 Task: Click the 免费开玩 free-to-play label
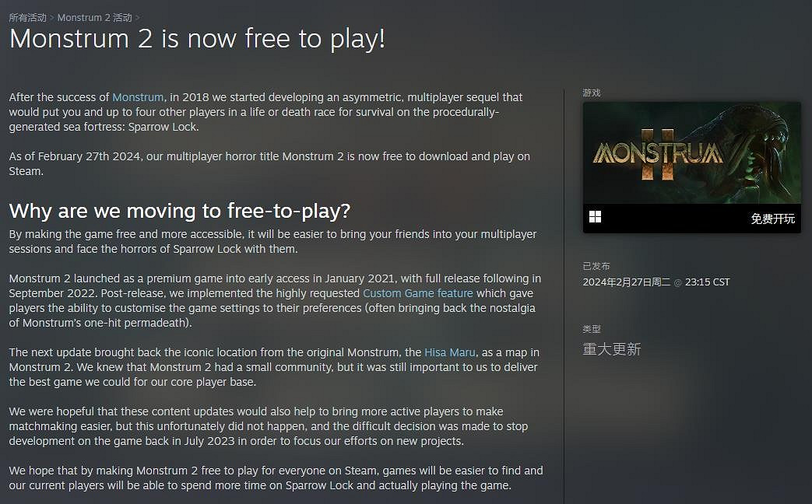click(x=772, y=219)
